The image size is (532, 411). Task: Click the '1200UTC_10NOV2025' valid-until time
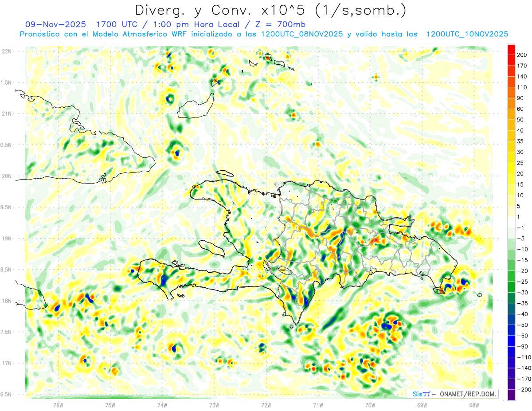(467, 34)
